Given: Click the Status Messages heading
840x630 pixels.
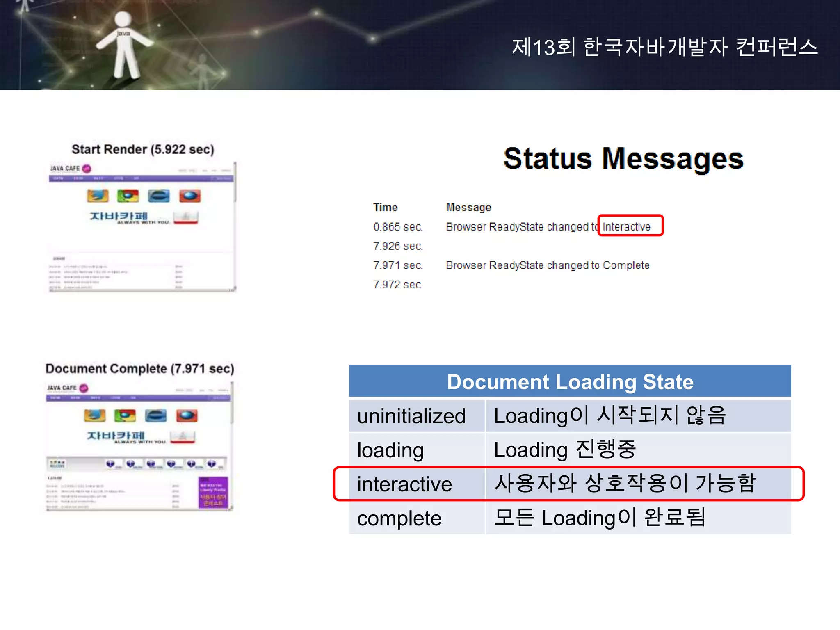Looking at the screenshot, I should [623, 159].
